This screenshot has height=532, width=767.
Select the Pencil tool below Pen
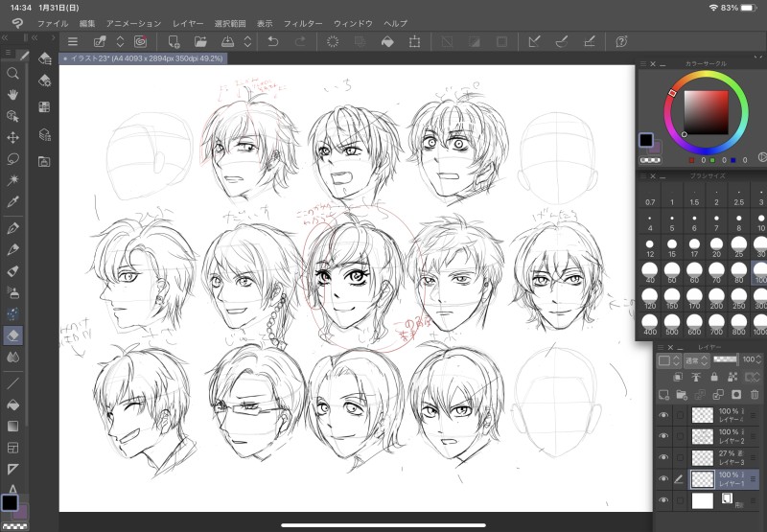(12, 249)
